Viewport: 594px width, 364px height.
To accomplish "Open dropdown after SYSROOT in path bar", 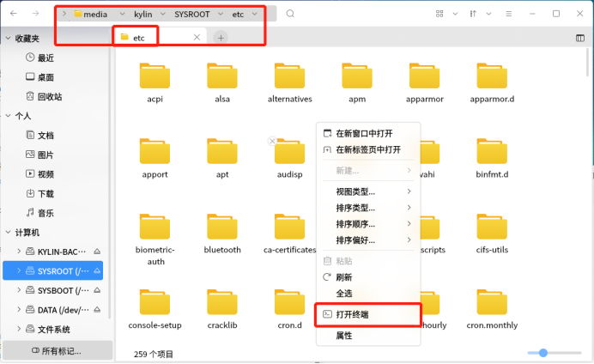I will (221, 14).
